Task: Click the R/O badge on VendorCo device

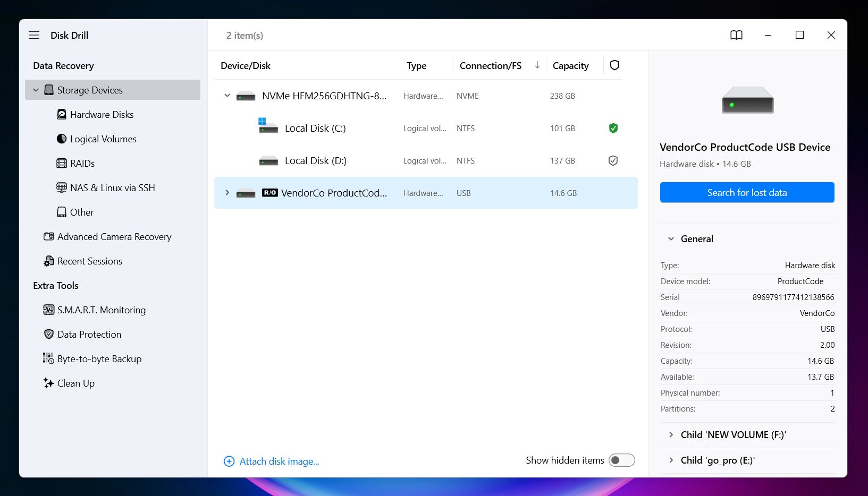Action: 270,193
